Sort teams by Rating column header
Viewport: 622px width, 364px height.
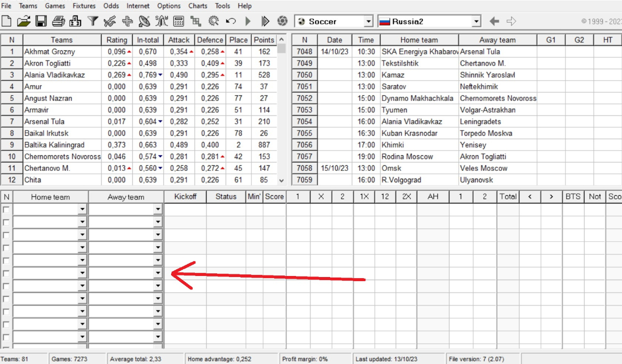pos(117,40)
